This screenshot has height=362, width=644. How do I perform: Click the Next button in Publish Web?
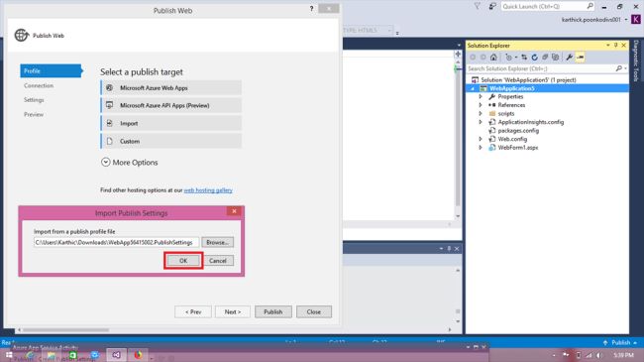point(233,311)
